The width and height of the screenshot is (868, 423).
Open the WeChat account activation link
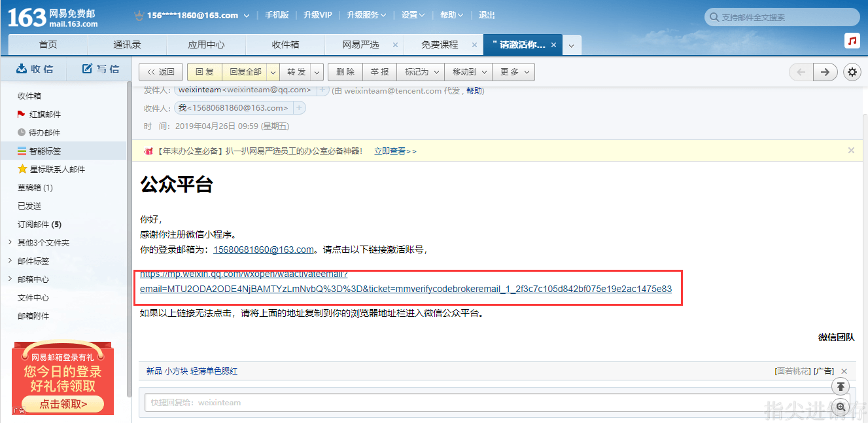[x=406, y=282]
